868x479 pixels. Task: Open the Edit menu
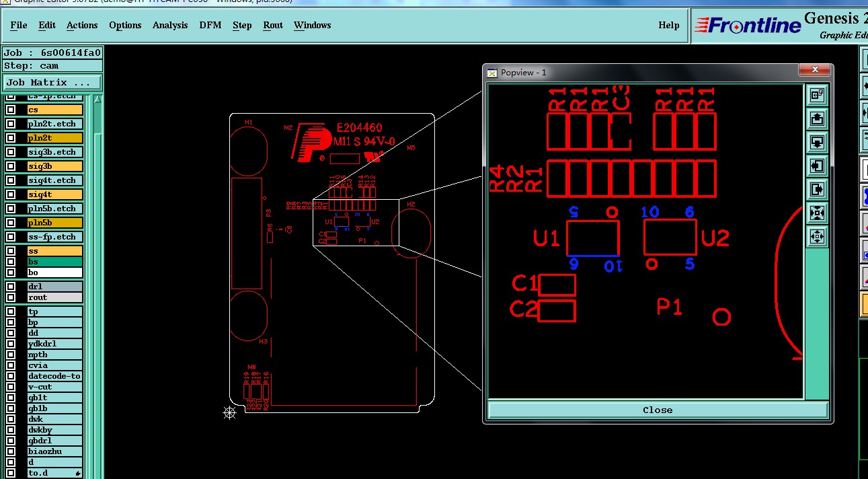47,25
